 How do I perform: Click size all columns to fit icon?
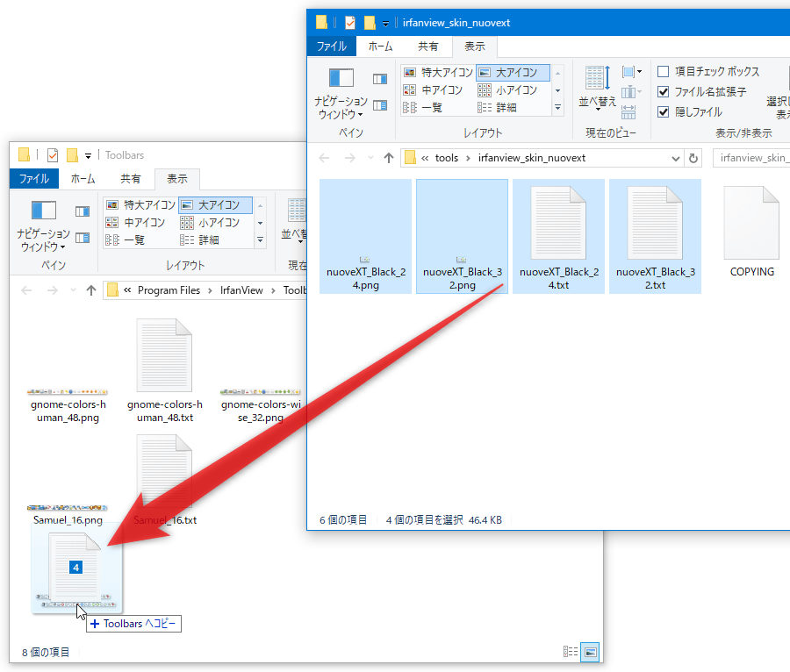[x=628, y=111]
